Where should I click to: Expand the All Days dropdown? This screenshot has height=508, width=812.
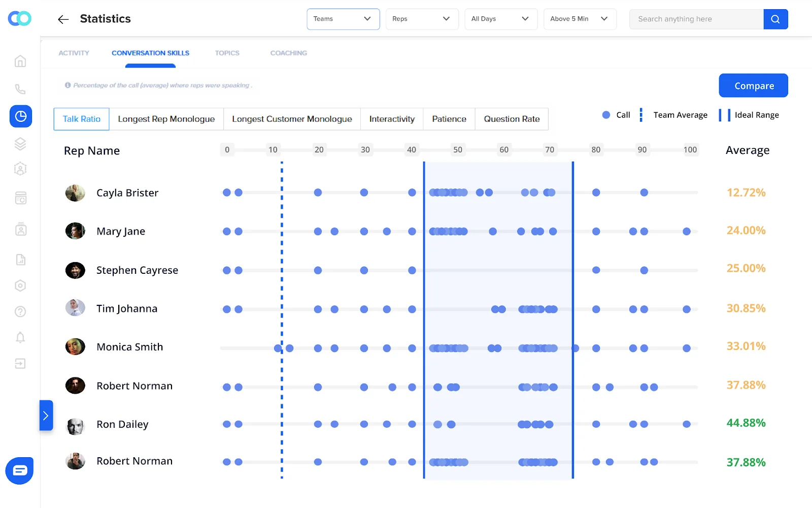pyautogui.click(x=500, y=19)
